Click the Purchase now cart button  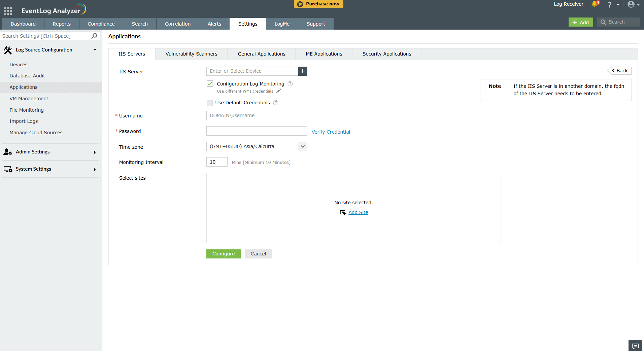pyautogui.click(x=318, y=4)
